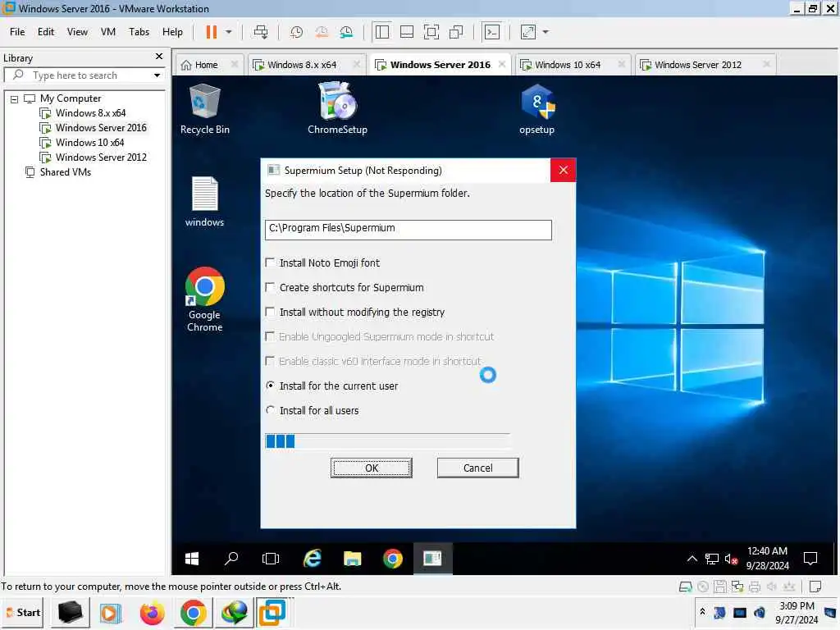Select the Recycle Bin desktop icon
Screen dimensions: 840x630
[x=204, y=109]
